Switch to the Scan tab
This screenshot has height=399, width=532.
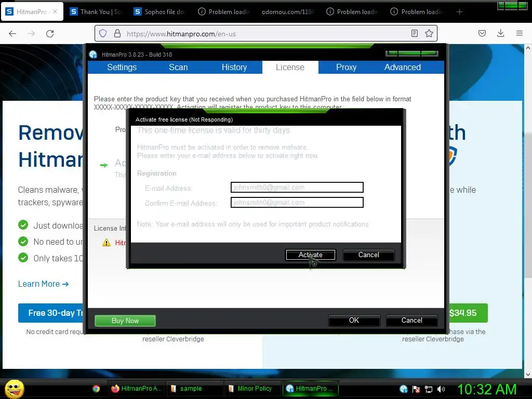(x=178, y=67)
